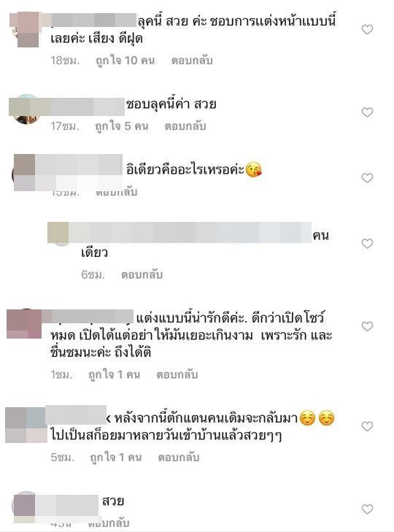Viewport: 394px width, 532px height.
Task: Reply to the 5ชม. comment
Action: 179,458
